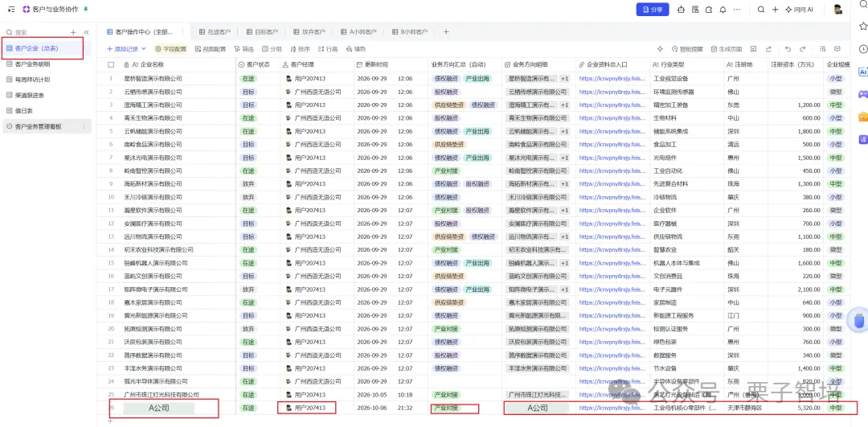Open the AI icon in right sidebar
The image size is (868, 427).
[x=862, y=72]
